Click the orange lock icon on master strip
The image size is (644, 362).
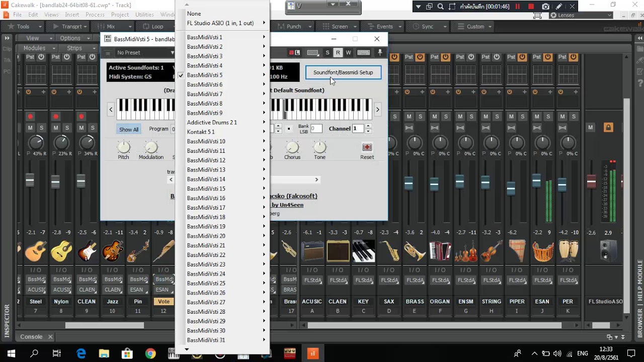click(608, 128)
